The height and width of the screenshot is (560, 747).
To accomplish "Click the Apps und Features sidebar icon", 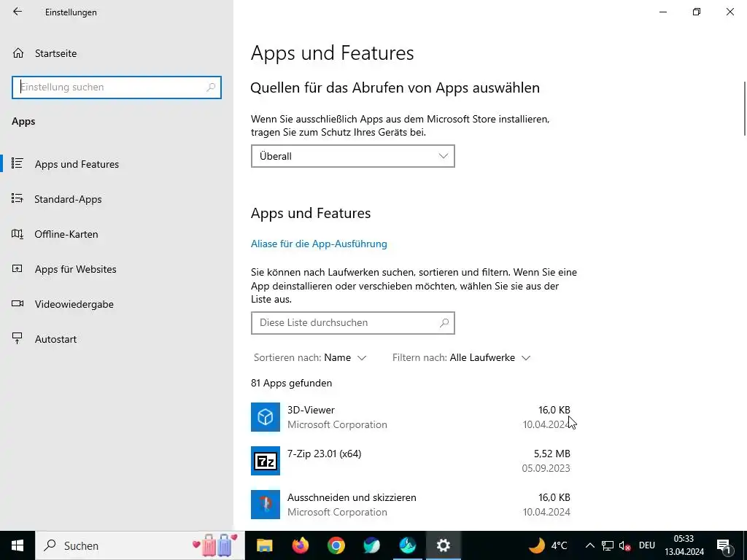I will 18,163.
